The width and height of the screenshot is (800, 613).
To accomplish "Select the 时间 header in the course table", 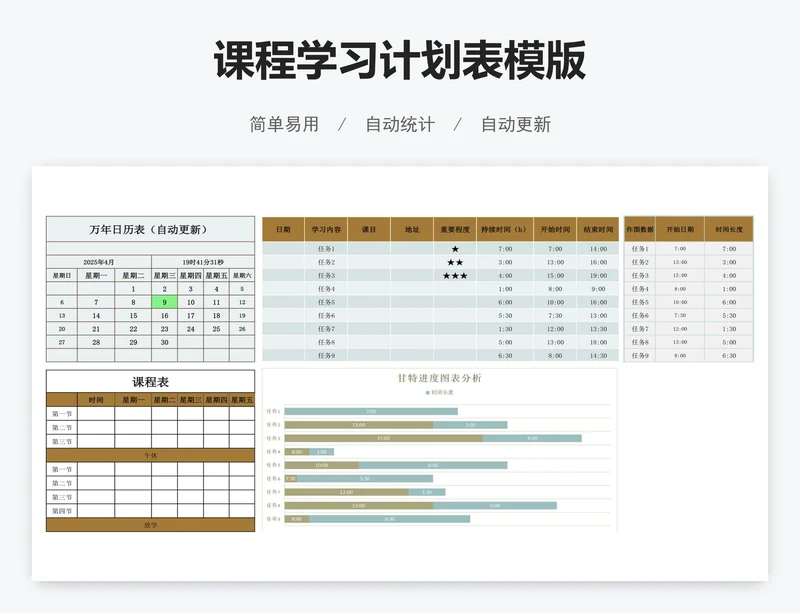I will [96, 400].
